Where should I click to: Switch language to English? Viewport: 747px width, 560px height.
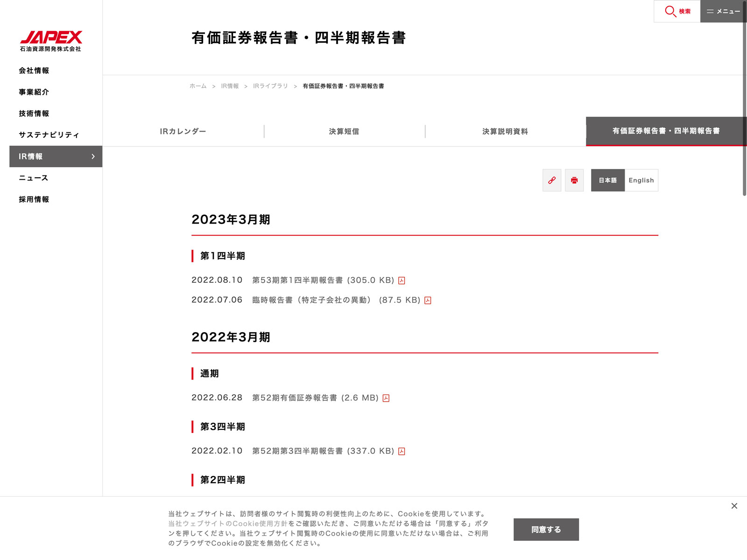[641, 180]
